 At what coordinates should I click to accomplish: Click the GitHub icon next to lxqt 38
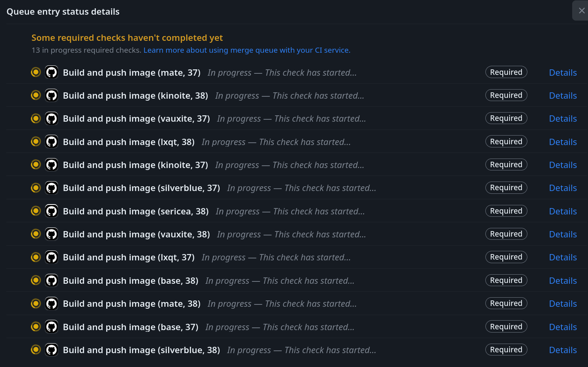[x=52, y=141]
